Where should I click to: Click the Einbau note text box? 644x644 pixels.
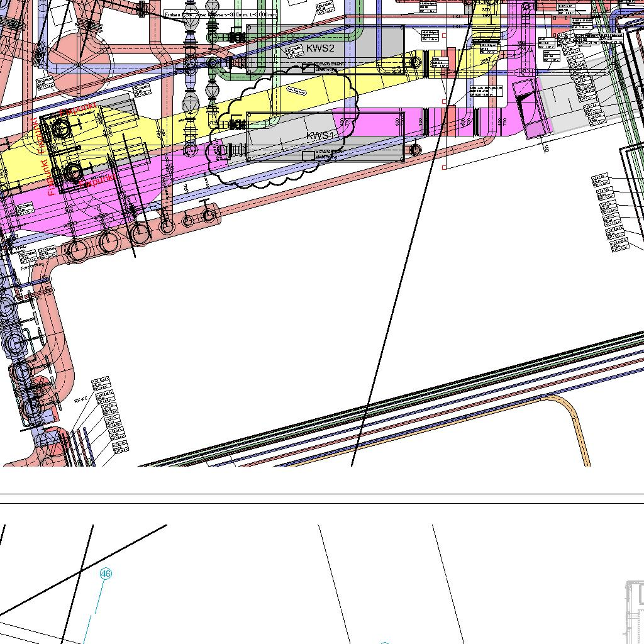coord(219,14)
